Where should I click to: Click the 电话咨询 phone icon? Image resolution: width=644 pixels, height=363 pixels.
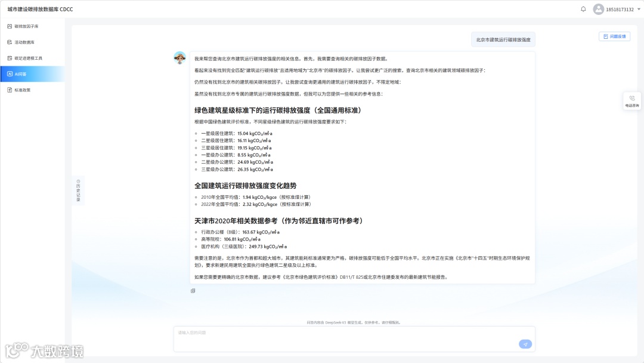[x=632, y=101]
